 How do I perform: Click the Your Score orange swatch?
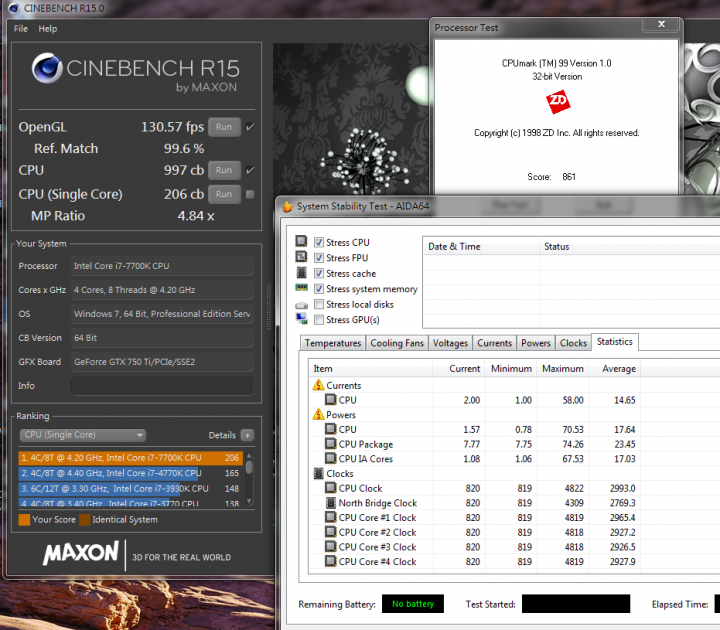point(24,520)
